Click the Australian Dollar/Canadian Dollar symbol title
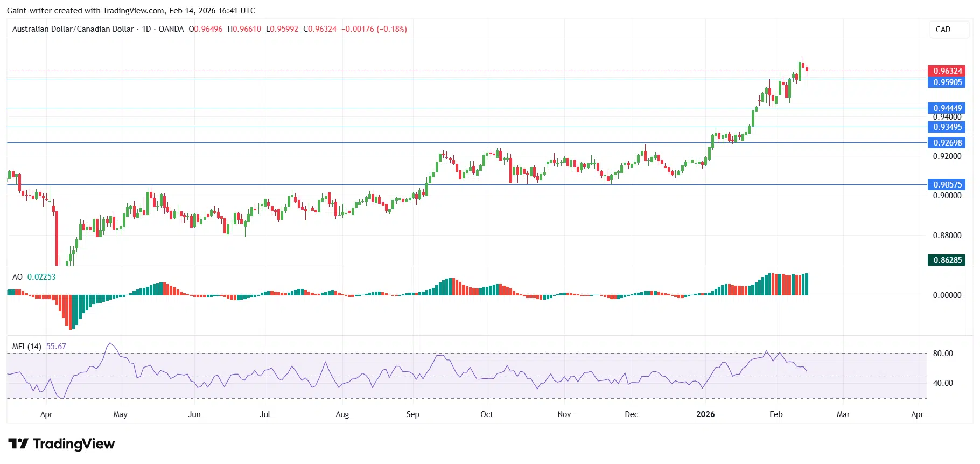Image resolution: width=980 pixels, height=464 pixels. tap(73, 29)
